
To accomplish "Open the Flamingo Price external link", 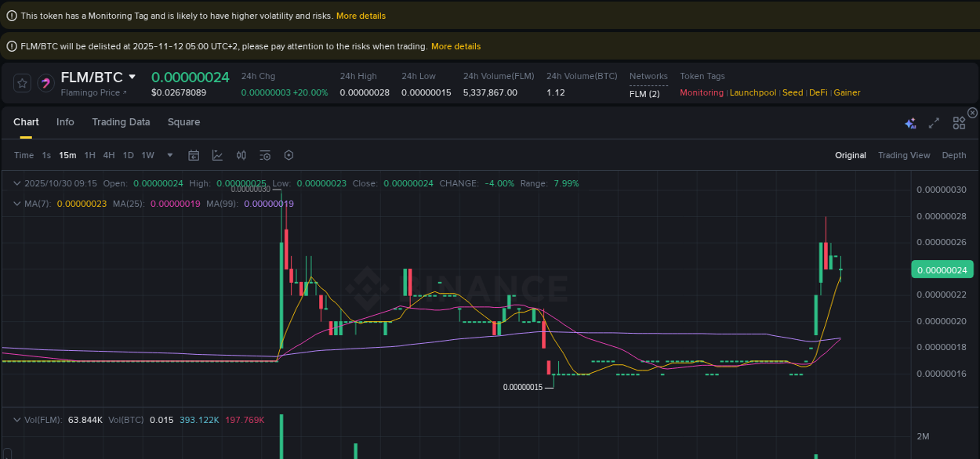I will click(x=94, y=92).
